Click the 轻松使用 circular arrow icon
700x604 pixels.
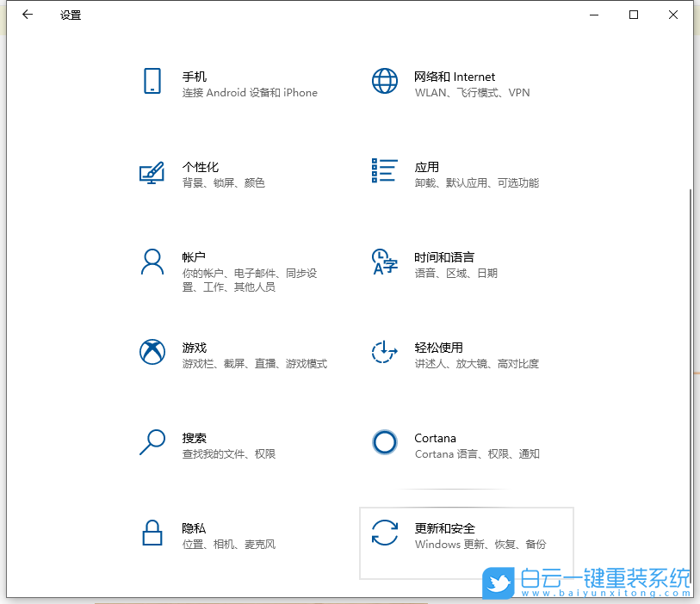(x=384, y=352)
